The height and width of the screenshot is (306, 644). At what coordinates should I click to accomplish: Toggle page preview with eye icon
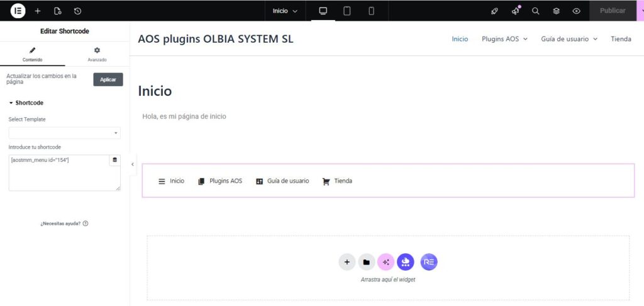click(x=576, y=11)
